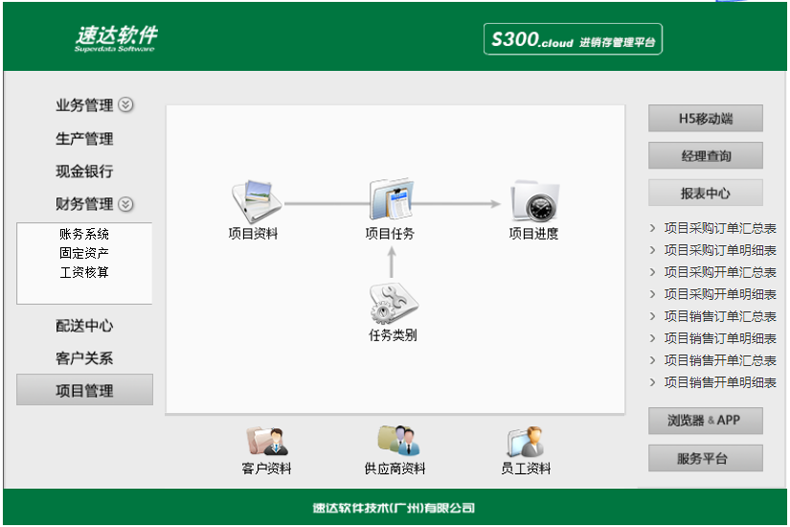The image size is (790, 527).
Task: Select the highlighted 项目管理 menu item
Action: [x=85, y=389]
